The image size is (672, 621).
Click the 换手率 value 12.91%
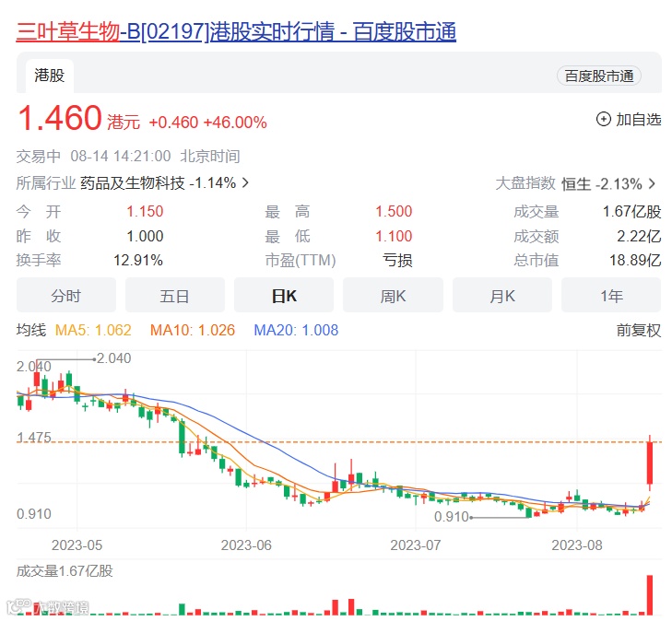click(x=138, y=260)
